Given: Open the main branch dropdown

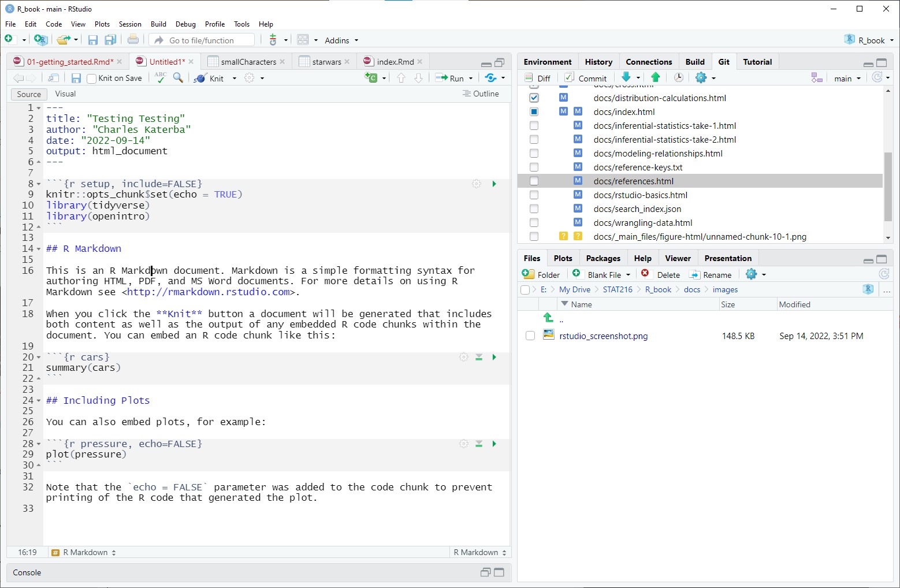Looking at the screenshot, I should coord(847,79).
